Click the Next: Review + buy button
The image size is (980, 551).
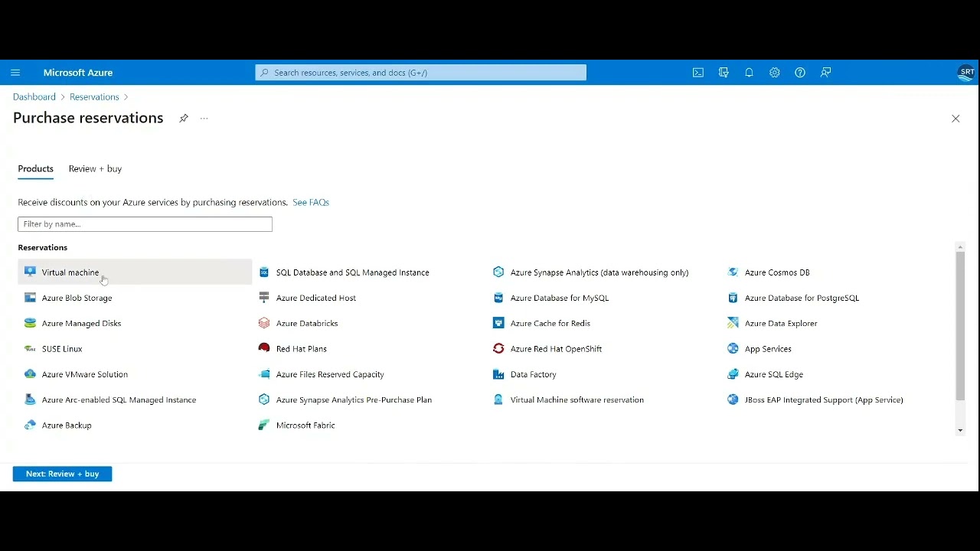click(62, 474)
